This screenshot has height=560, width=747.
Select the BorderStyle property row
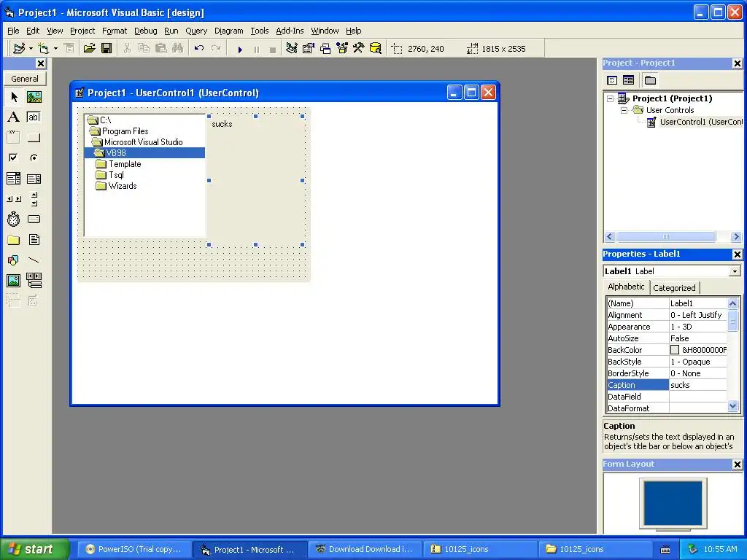(x=667, y=373)
